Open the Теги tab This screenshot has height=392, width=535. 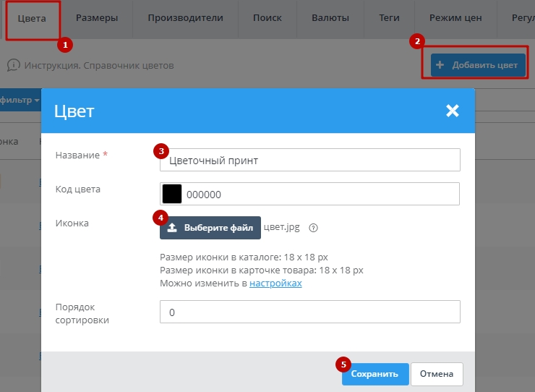point(389,18)
